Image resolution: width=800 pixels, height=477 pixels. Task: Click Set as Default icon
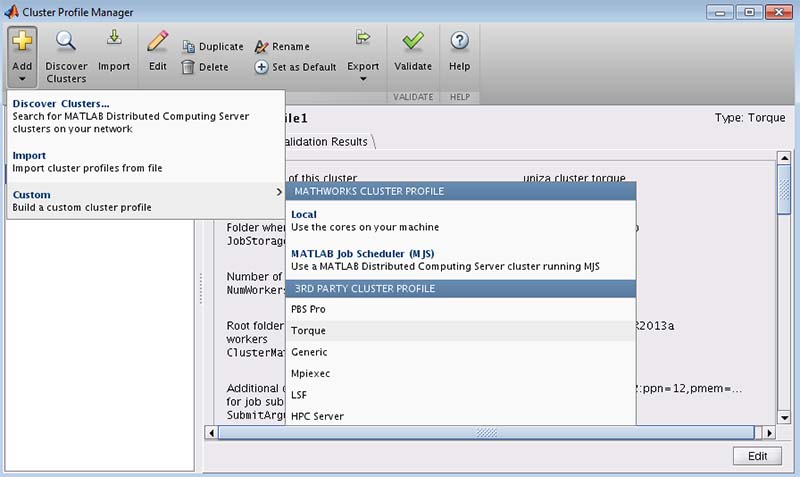pos(262,67)
